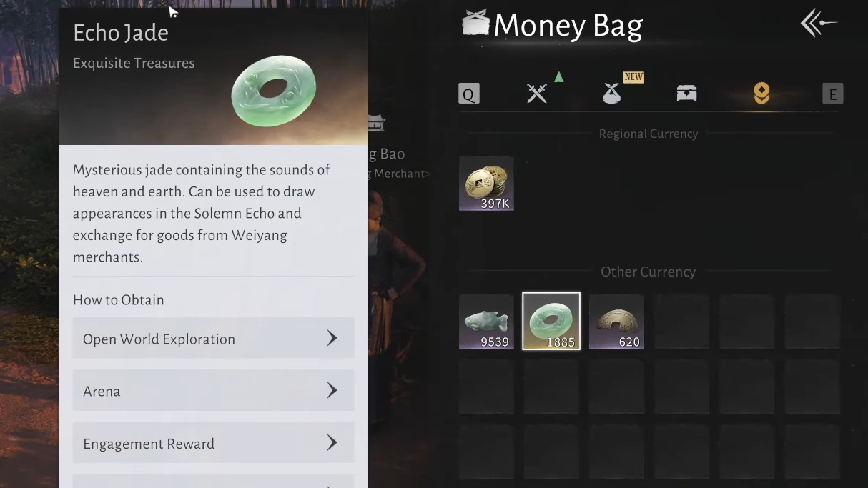The width and height of the screenshot is (868, 488).
Task: Select the jade fish item 9539
Action: coord(486,322)
